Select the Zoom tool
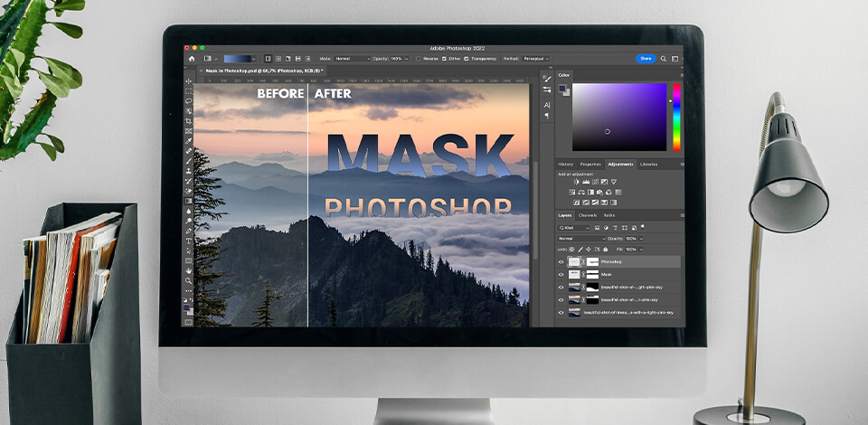 coord(189,280)
